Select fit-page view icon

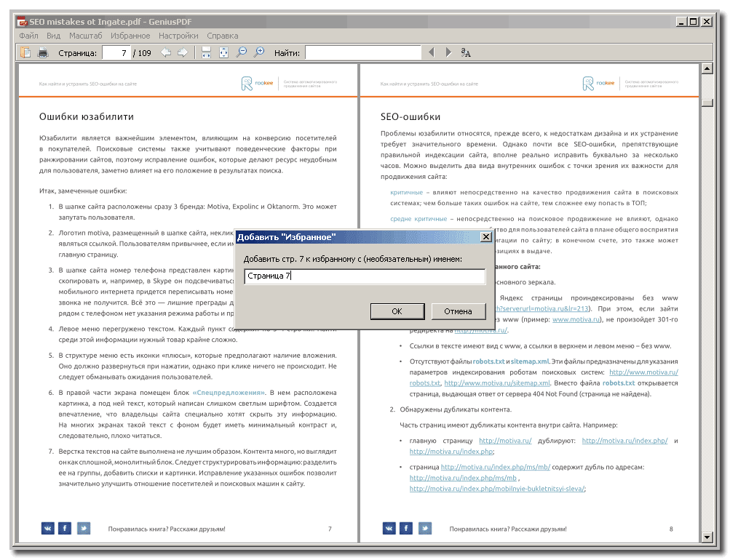point(224,52)
